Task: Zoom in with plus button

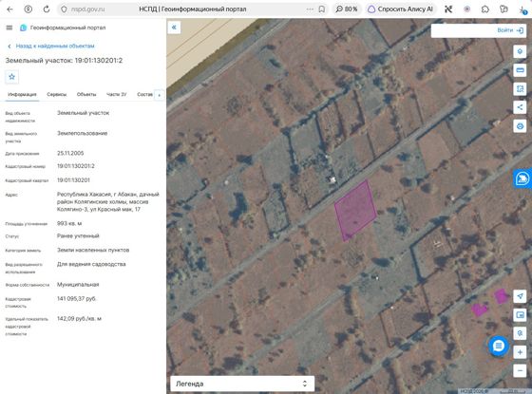Action: (520, 352)
